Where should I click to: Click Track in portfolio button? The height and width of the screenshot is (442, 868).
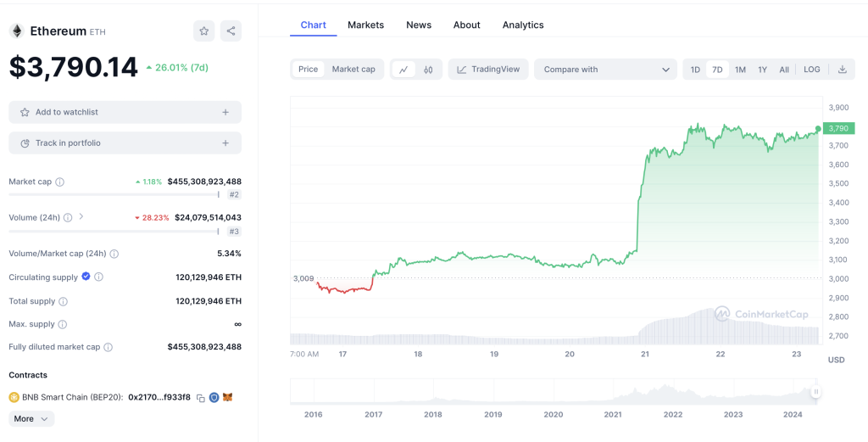(x=125, y=143)
